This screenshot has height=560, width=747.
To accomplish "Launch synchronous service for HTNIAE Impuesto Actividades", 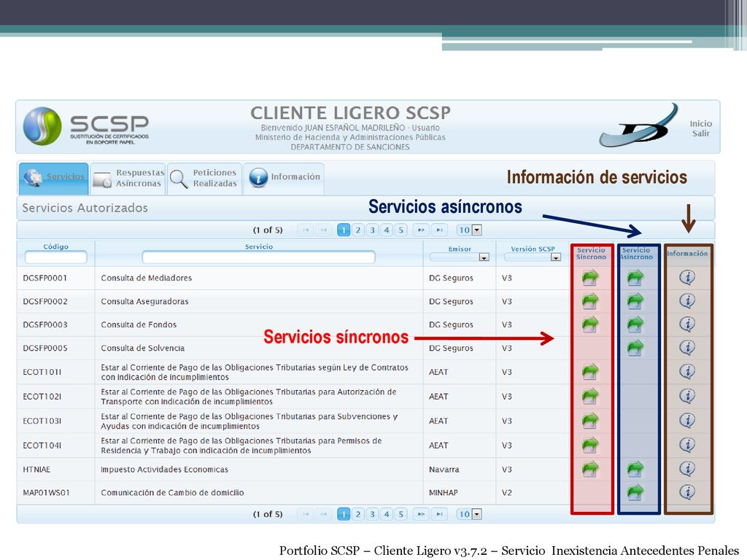I will pyautogui.click(x=590, y=469).
